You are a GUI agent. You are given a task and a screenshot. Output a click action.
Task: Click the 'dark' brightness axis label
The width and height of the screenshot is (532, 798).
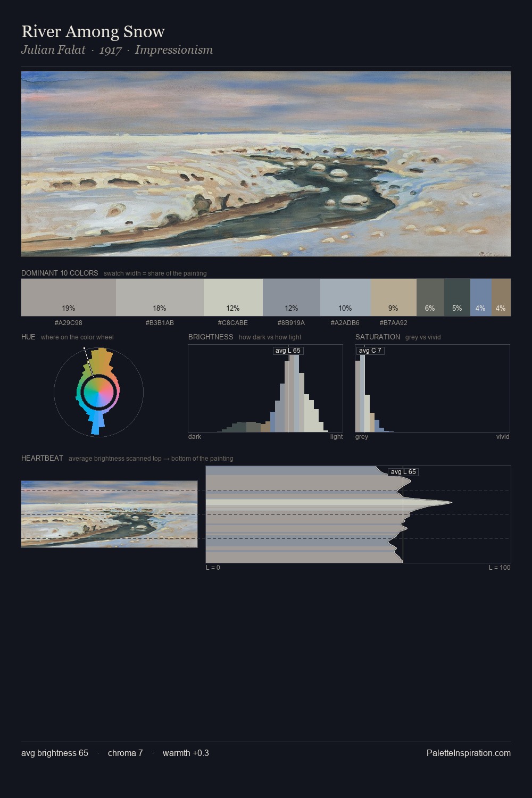click(x=195, y=437)
